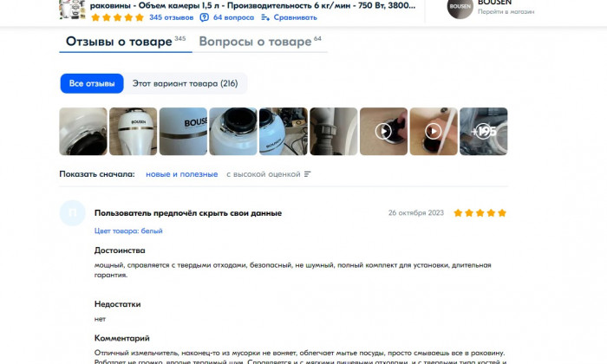Open the BOUSEN store logo

pos(460,7)
